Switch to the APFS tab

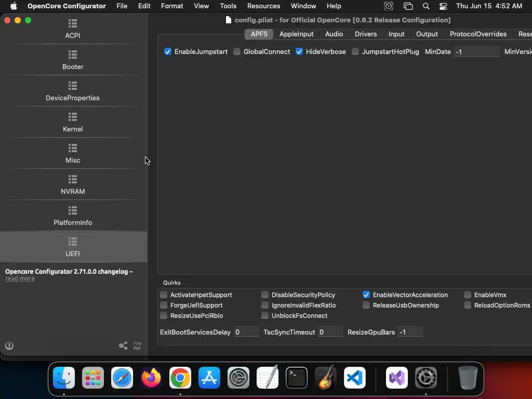259,34
